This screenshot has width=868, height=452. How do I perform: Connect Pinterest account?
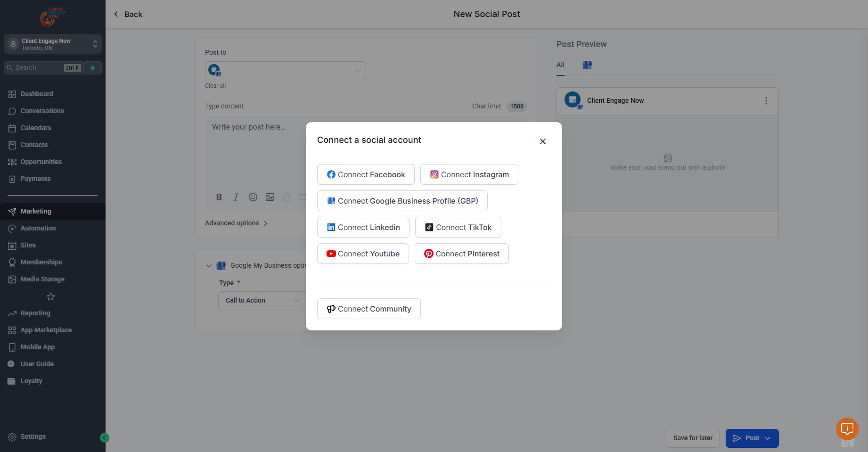462,254
